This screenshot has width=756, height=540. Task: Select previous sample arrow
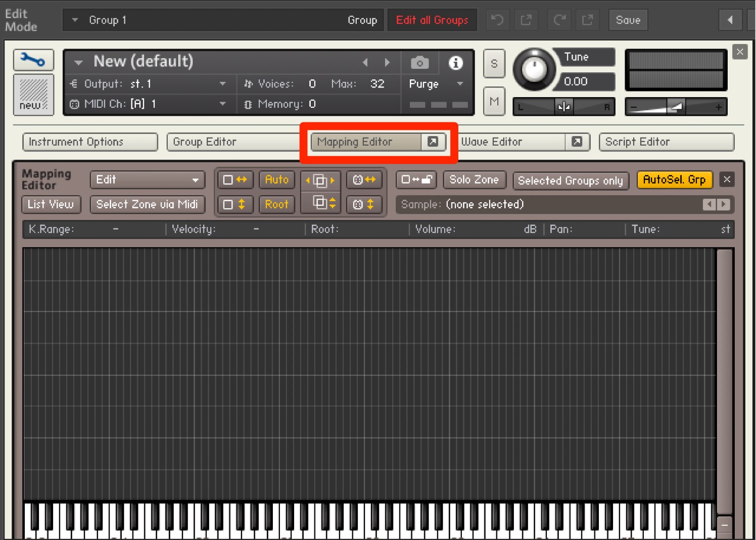pos(710,204)
